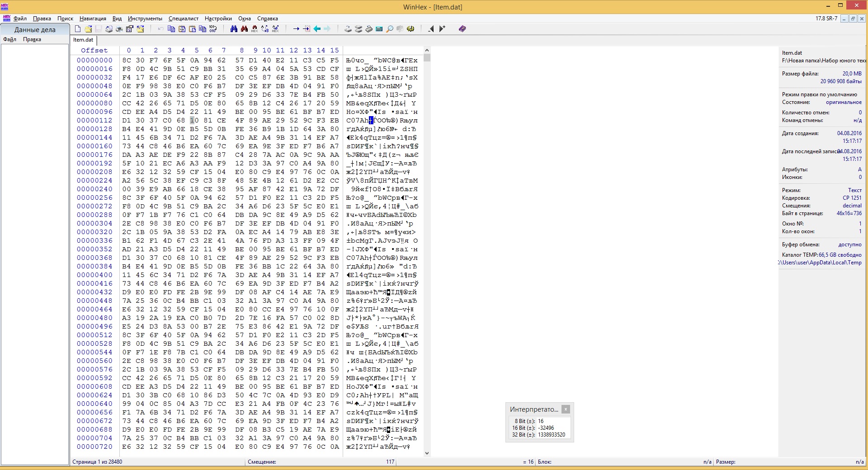Open the Настройки menu
Viewport: 868px width, 470px height.
[218, 19]
